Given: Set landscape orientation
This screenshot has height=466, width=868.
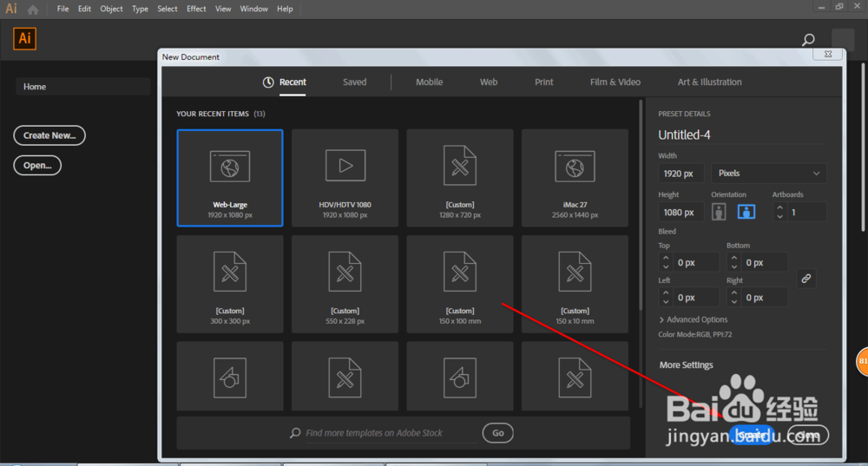Looking at the screenshot, I should 746,212.
